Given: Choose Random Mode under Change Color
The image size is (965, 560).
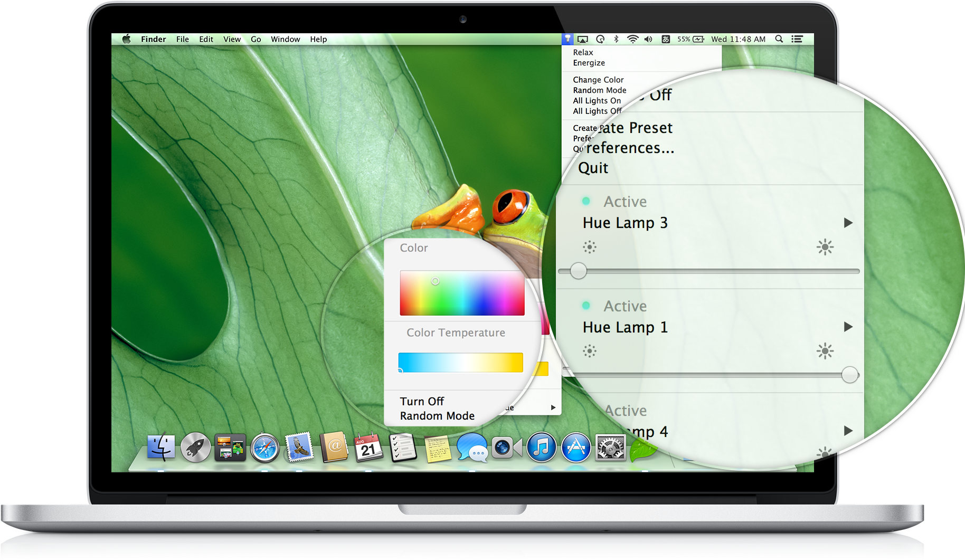Looking at the screenshot, I should [x=600, y=90].
